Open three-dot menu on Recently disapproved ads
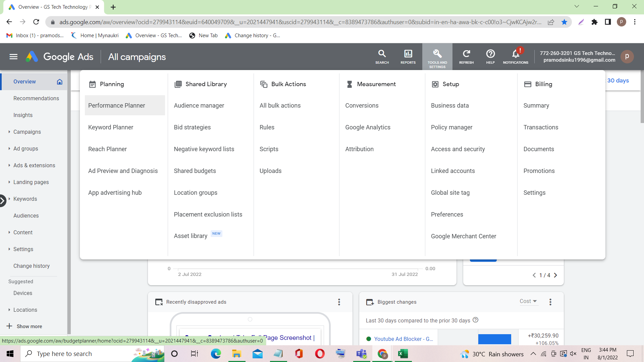 [339, 302]
